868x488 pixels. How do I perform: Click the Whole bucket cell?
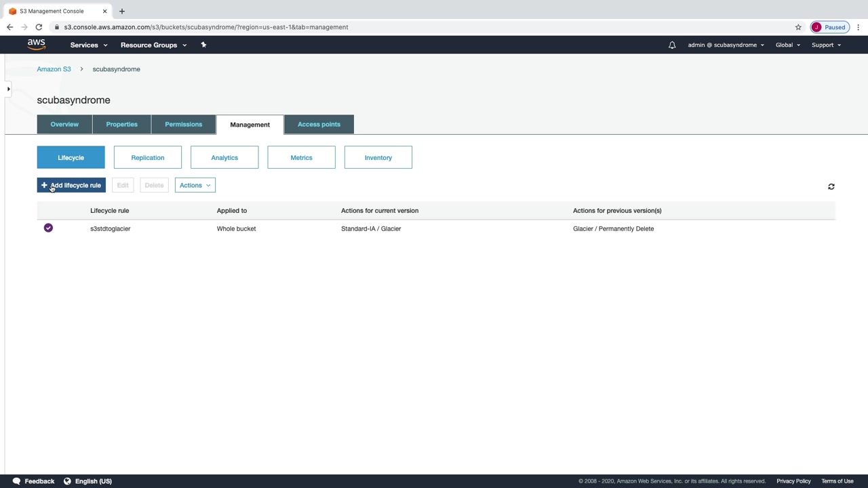(x=237, y=228)
